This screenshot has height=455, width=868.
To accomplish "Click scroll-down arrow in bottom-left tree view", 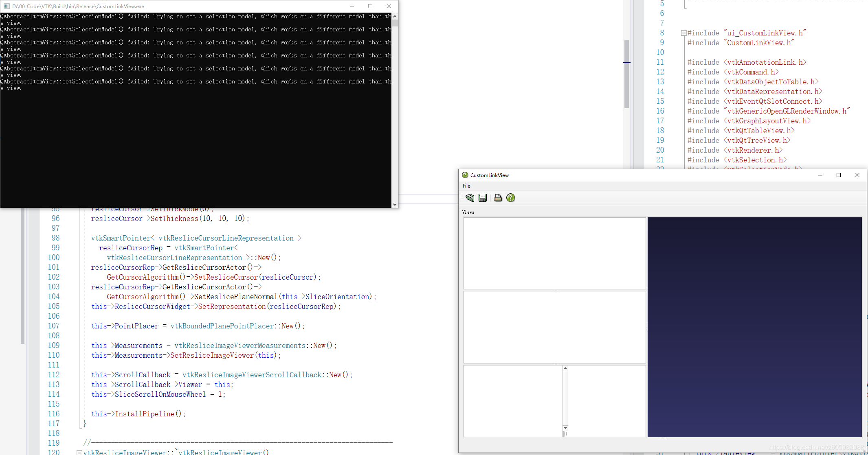I will (565, 428).
